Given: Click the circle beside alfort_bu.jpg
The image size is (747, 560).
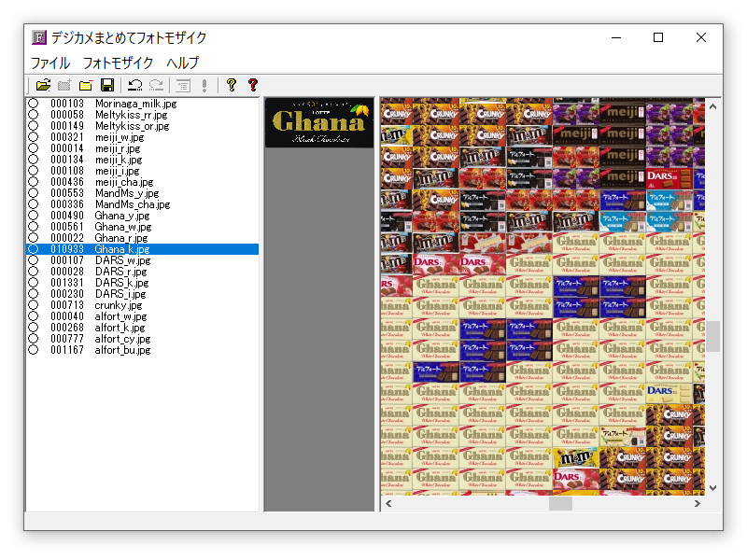Looking at the screenshot, I should coord(33,350).
